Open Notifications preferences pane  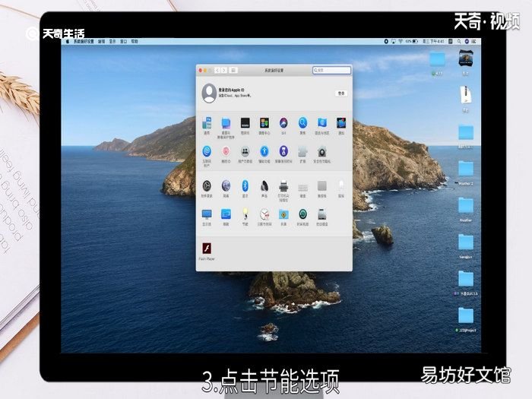point(341,123)
